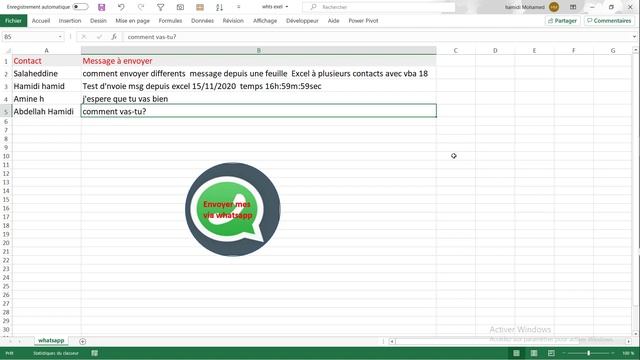Open the Révision ribbon tab
The width and height of the screenshot is (640, 360).
233,20
